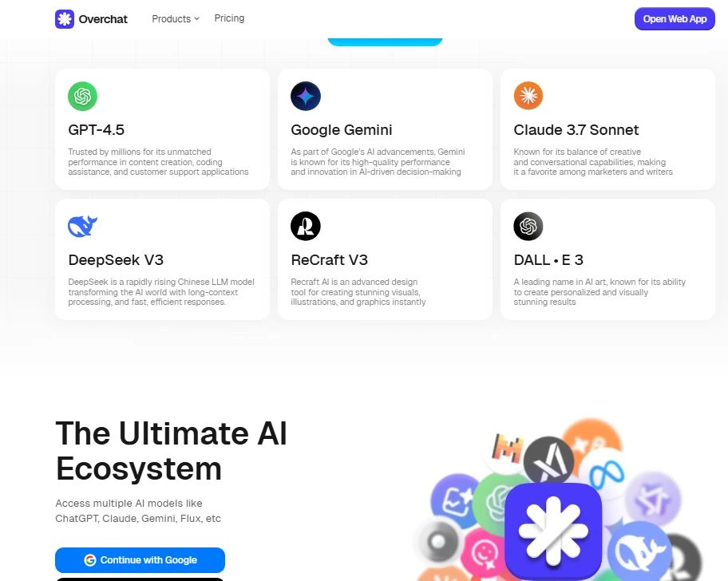Click the chevron next to Products
This screenshot has width=728, height=581.
pyautogui.click(x=197, y=19)
